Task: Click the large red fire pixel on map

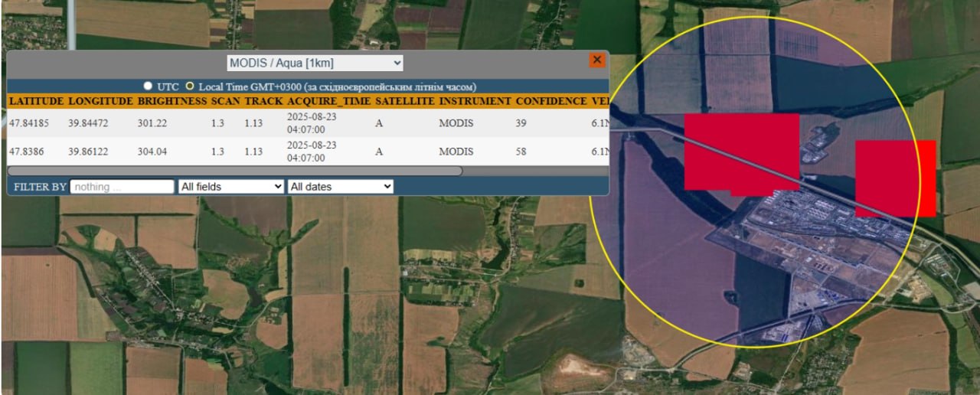Action: pos(740,152)
